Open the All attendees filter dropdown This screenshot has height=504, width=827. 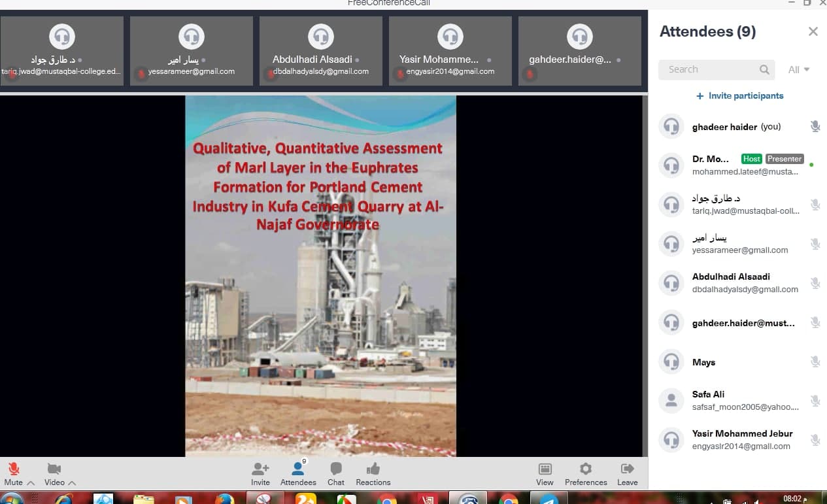[799, 70]
